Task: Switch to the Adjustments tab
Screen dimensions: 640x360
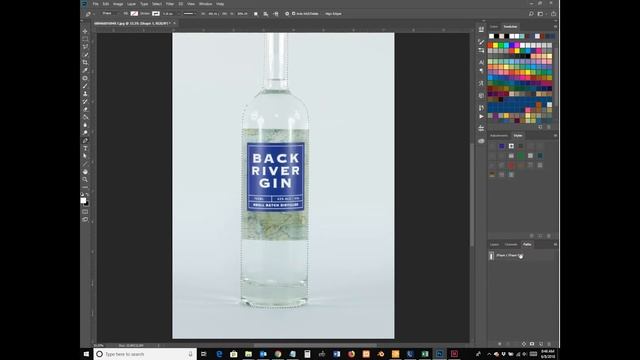Action: pos(499,136)
